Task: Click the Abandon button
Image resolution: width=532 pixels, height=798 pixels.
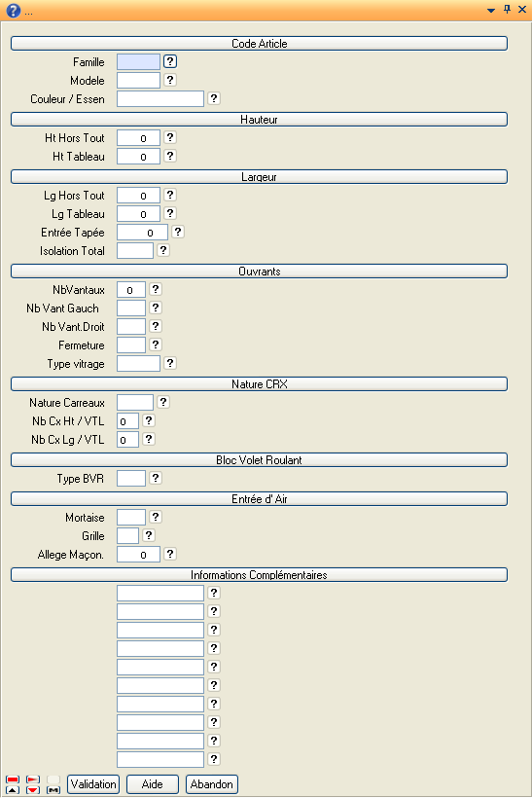Action: 212,784
